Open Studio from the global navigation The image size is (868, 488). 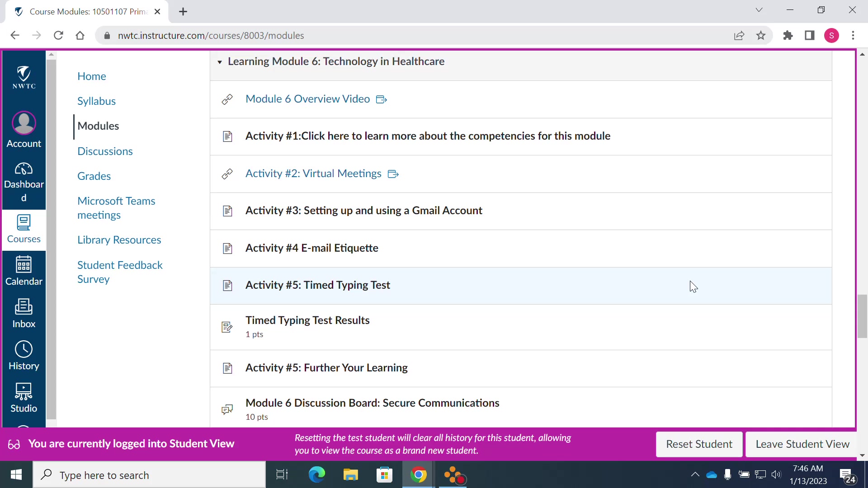pos(24,398)
